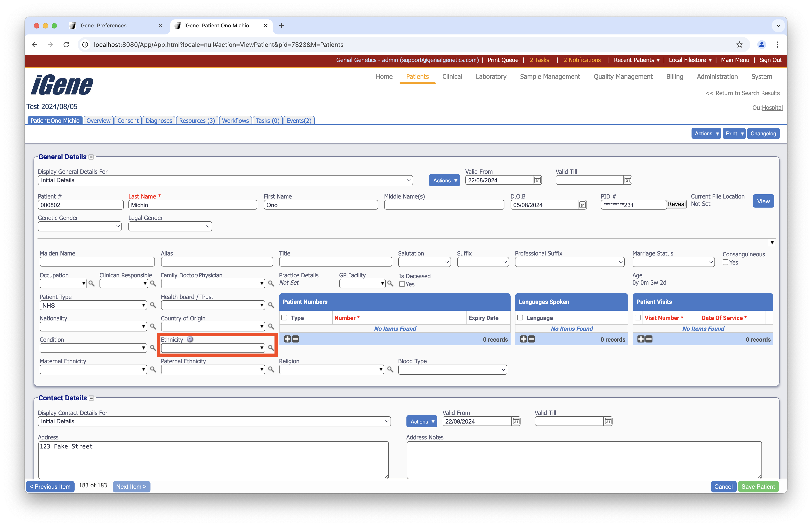
Task: Tick the Consanguineous Yes checkbox
Action: click(725, 262)
